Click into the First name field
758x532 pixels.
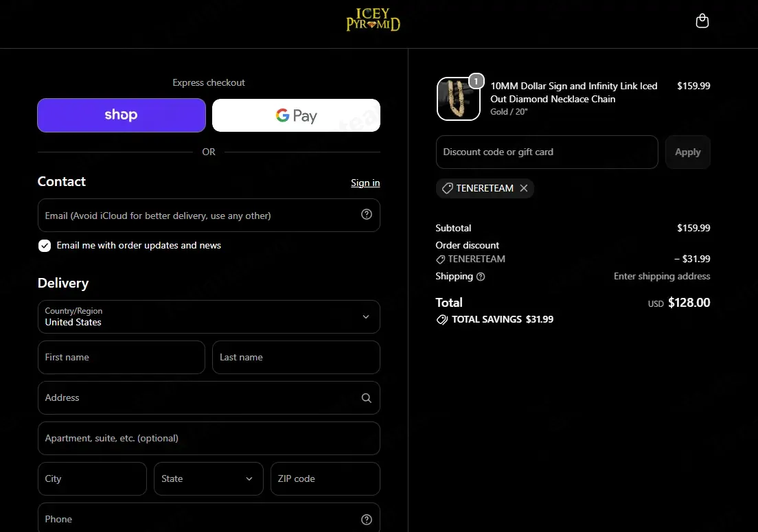point(122,357)
